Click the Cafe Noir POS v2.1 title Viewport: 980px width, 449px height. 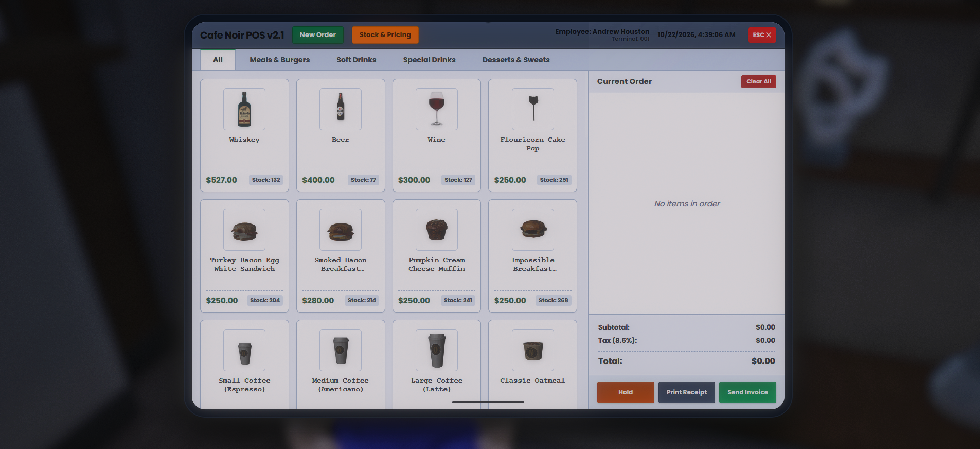[x=242, y=35]
